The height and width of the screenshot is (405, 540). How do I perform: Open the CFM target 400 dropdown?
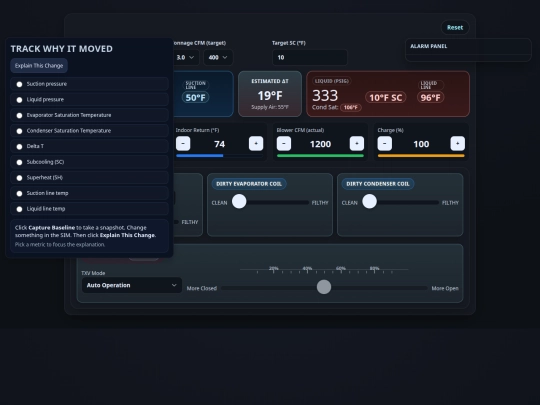pos(218,58)
